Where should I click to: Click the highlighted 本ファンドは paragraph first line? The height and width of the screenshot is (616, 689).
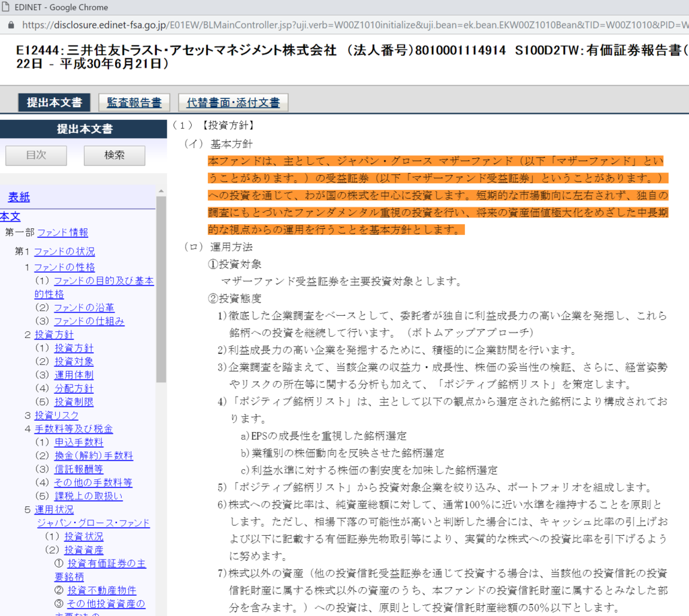(x=435, y=161)
